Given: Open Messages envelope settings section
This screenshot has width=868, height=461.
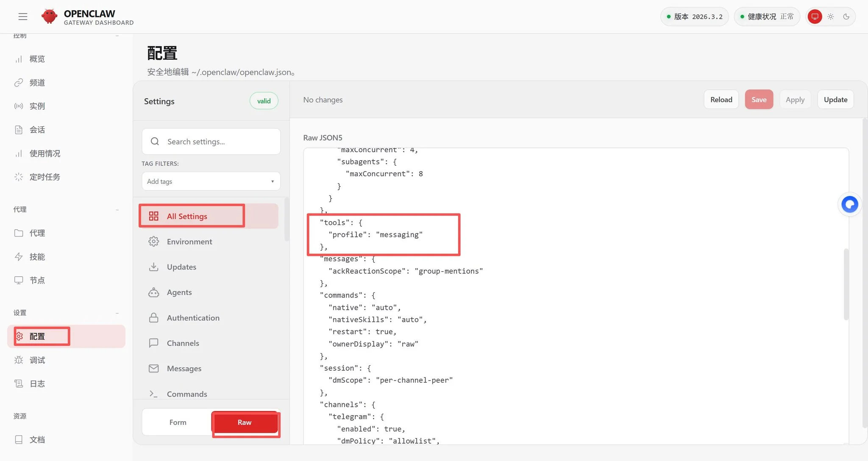Looking at the screenshot, I should pos(184,369).
